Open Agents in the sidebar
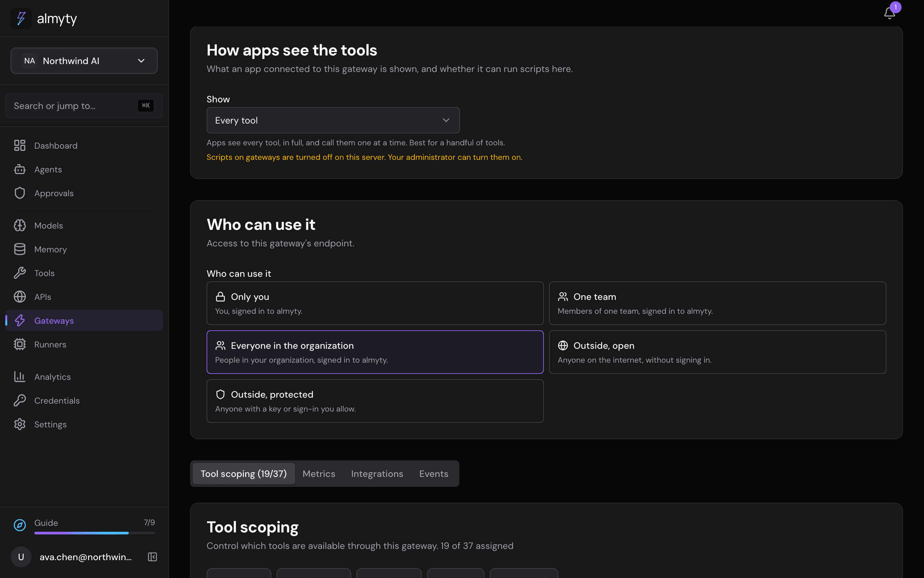This screenshot has width=924, height=578. [84, 169]
